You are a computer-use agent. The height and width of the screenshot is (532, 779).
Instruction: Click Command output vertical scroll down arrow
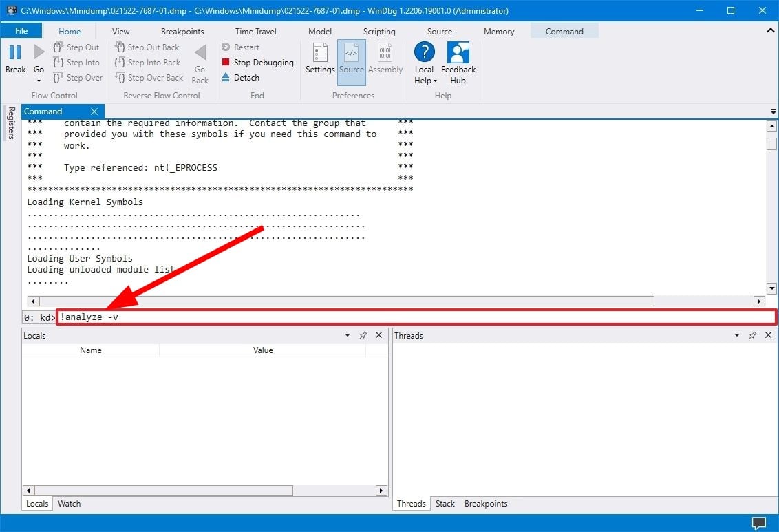(771, 288)
